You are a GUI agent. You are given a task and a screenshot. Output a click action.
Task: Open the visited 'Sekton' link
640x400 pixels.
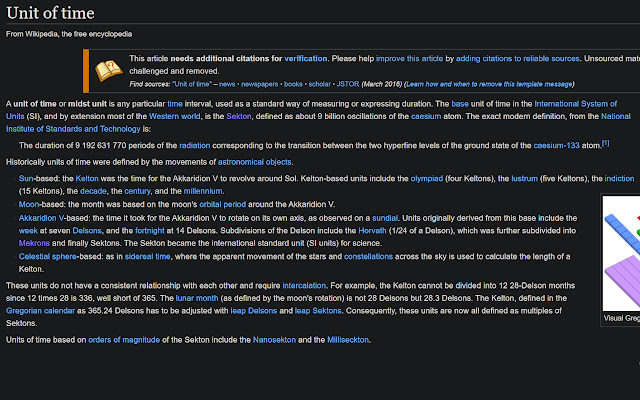(x=239, y=116)
